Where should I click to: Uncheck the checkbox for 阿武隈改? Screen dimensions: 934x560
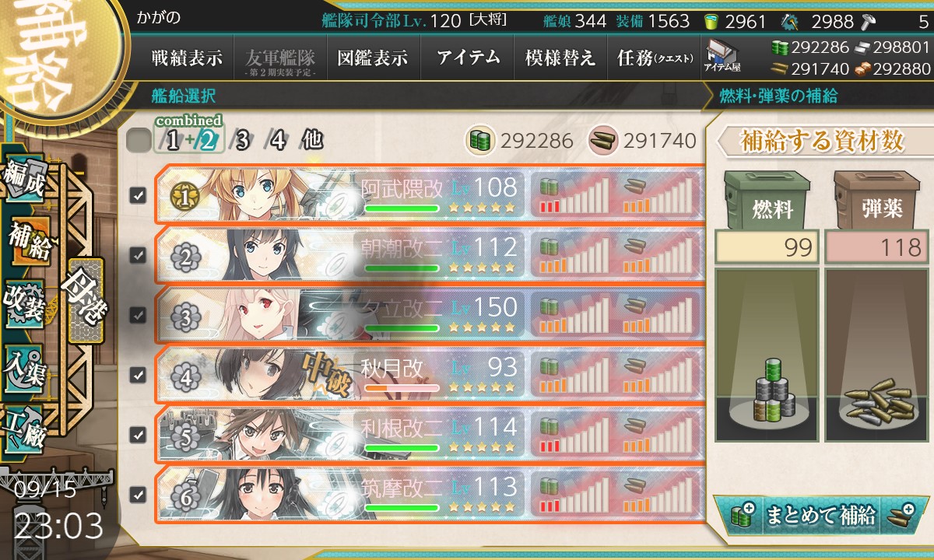pyautogui.click(x=138, y=195)
